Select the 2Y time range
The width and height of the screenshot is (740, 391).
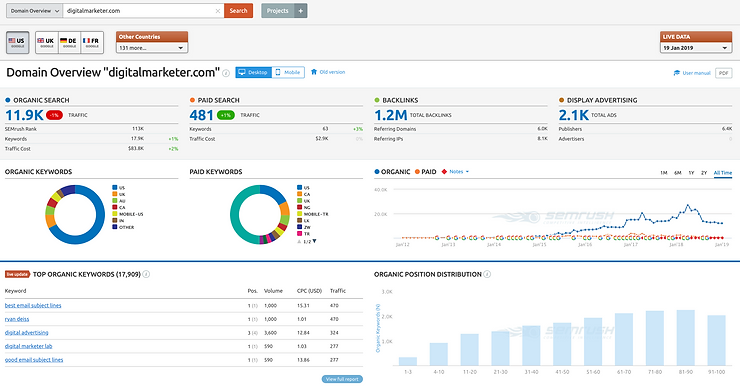(704, 173)
